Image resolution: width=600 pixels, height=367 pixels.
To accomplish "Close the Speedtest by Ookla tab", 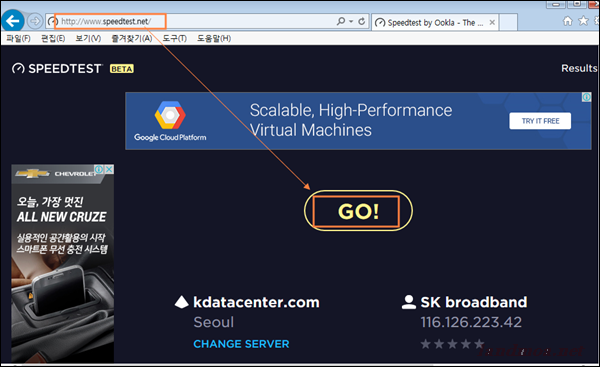I will click(x=492, y=23).
